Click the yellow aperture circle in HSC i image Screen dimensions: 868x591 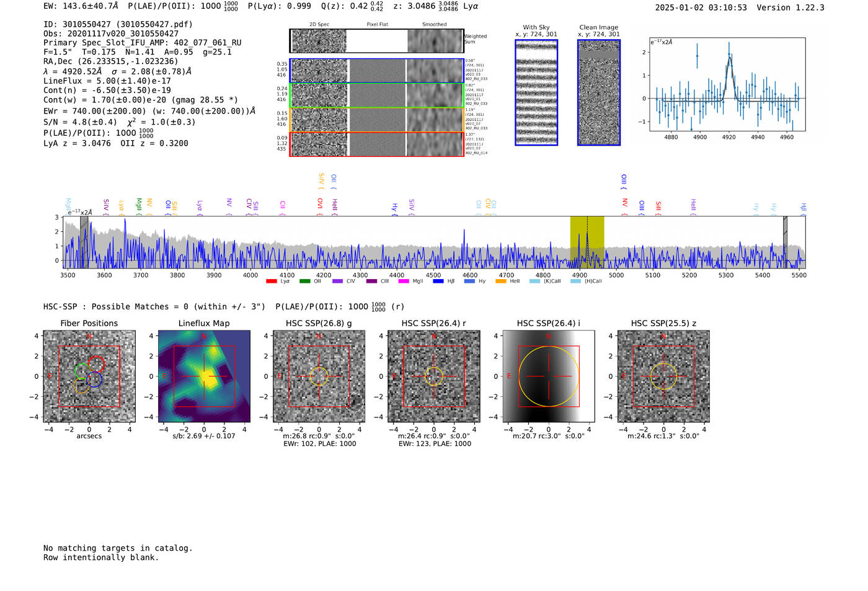tap(549, 376)
